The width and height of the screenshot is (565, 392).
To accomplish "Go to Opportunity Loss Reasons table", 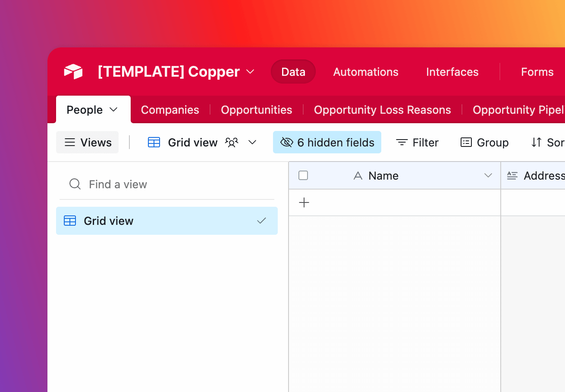I will tap(383, 110).
